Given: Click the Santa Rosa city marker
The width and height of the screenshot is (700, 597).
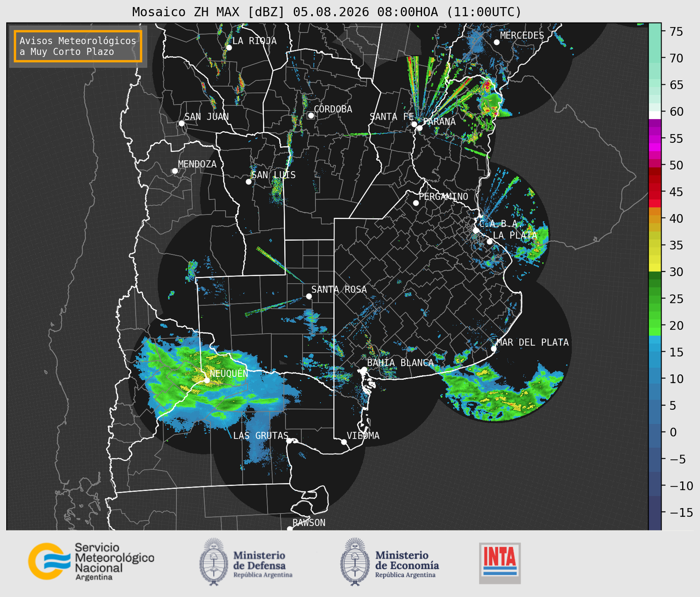Looking at the screenshot, I should click(x=309, y=296).
